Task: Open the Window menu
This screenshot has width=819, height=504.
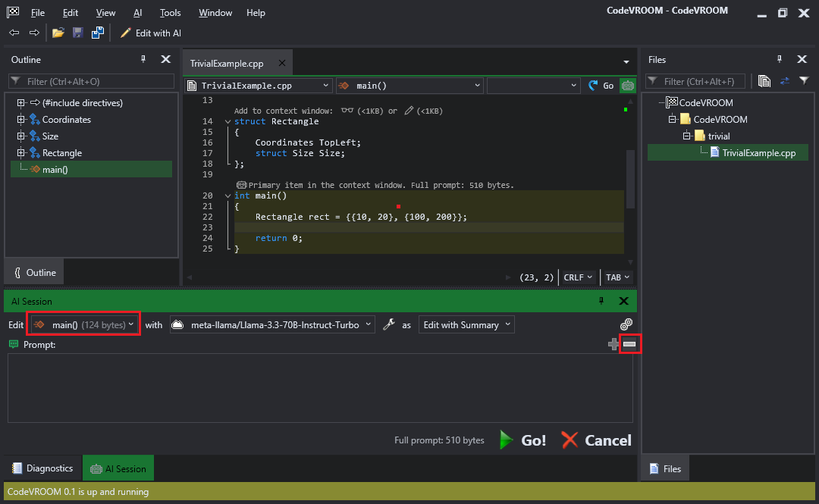Action: 215,13
